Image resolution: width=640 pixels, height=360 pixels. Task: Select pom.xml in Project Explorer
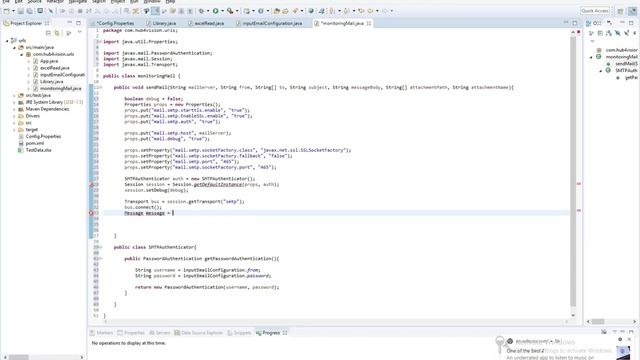(x=35, y=143)
